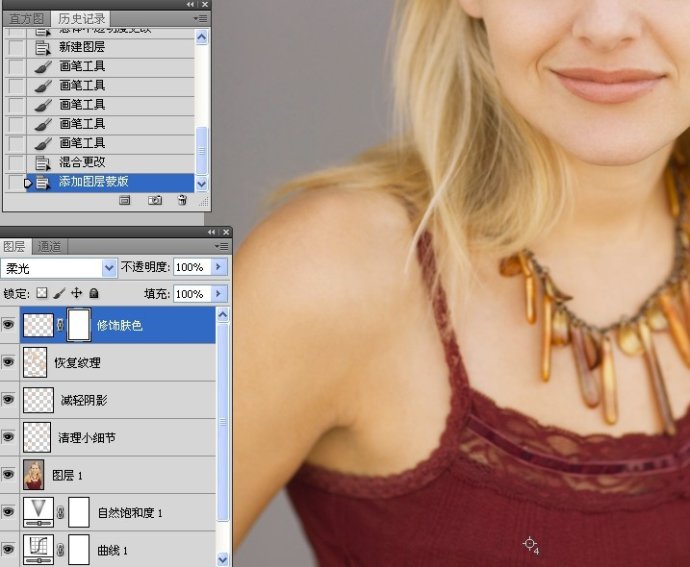Click the mask link icon on 修饰肤色 layer
The image size is (690, 567).
pyautogui.click(x=60, y=325)
